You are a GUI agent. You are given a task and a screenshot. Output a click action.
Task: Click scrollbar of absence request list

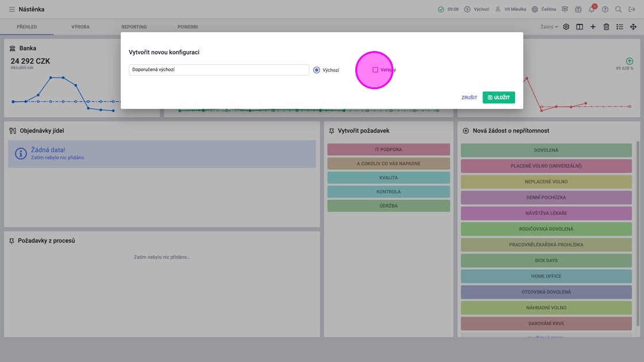[x=638, y=234]
